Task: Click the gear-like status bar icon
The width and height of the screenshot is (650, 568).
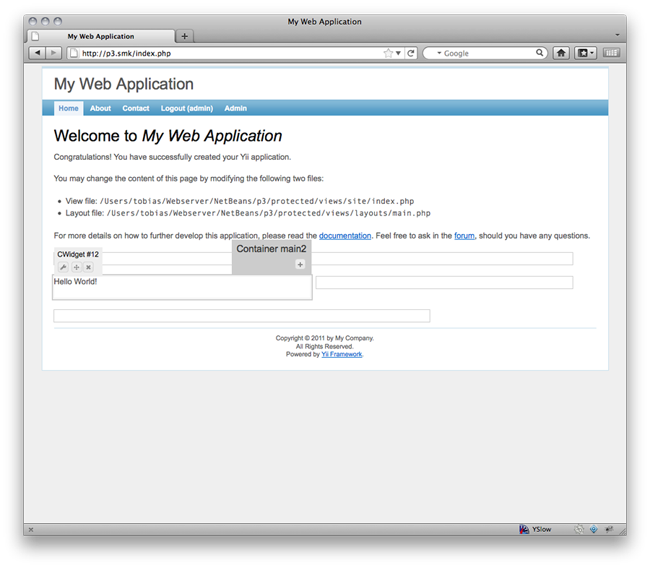Action: 579,529
